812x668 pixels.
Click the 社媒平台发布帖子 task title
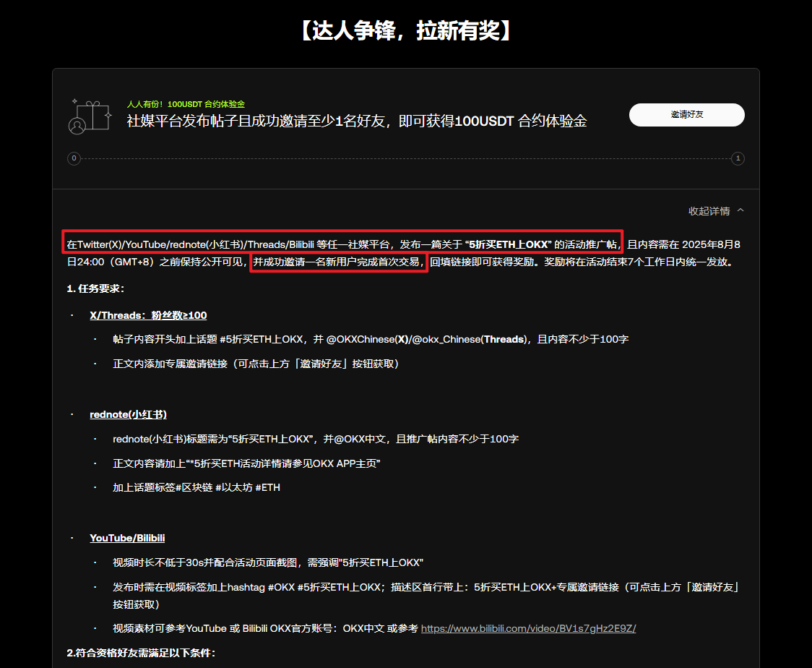point(357,121)
